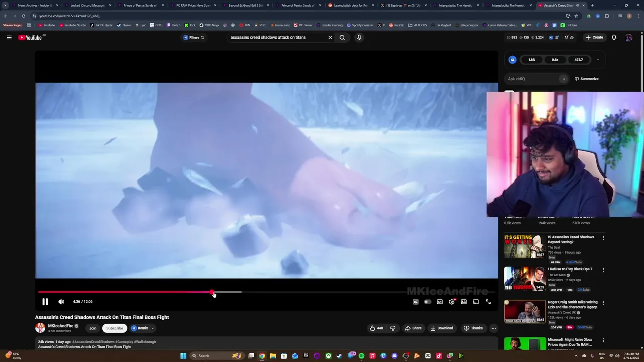Open I Refuse to Play Black Ops 7 thumbnail
The image size is (644, 362).
tap(525, 279)
